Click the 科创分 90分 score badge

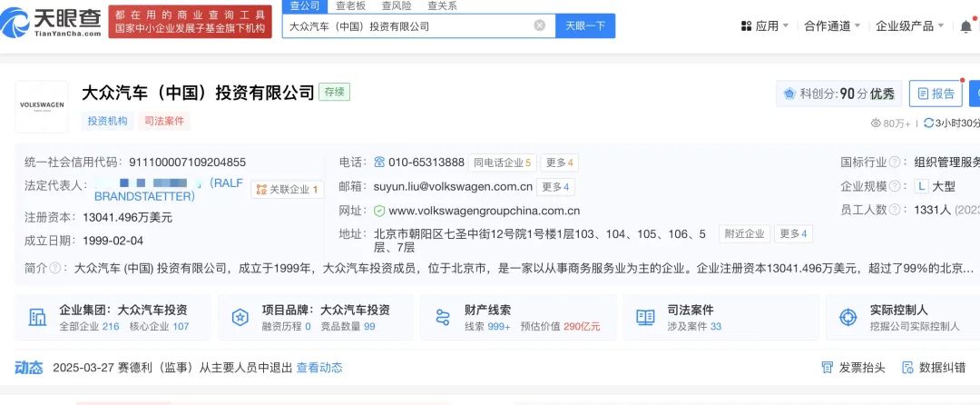pyautogui.click(x=838, y=94)
